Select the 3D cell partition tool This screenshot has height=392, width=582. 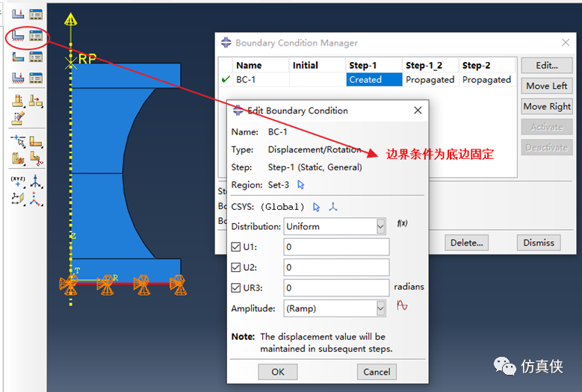18,158
